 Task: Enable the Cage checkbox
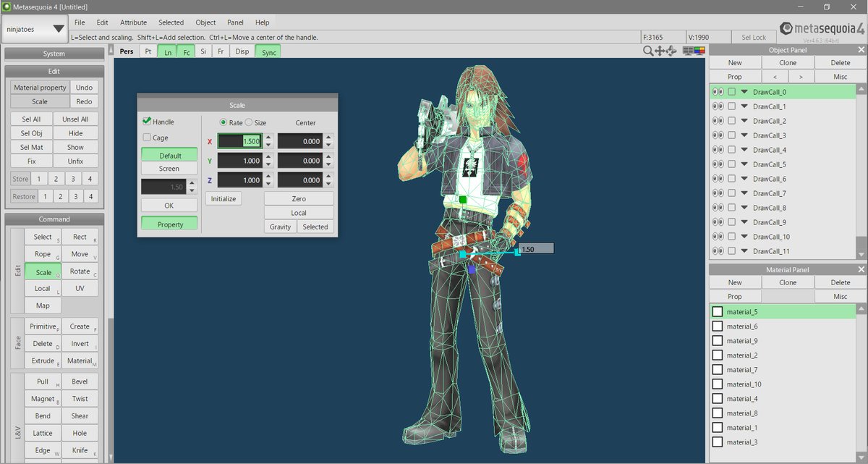point(147,138)
